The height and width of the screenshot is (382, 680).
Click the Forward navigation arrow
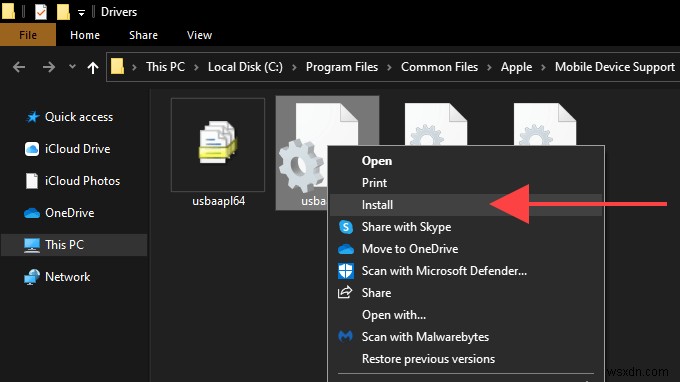click(49, 67)
